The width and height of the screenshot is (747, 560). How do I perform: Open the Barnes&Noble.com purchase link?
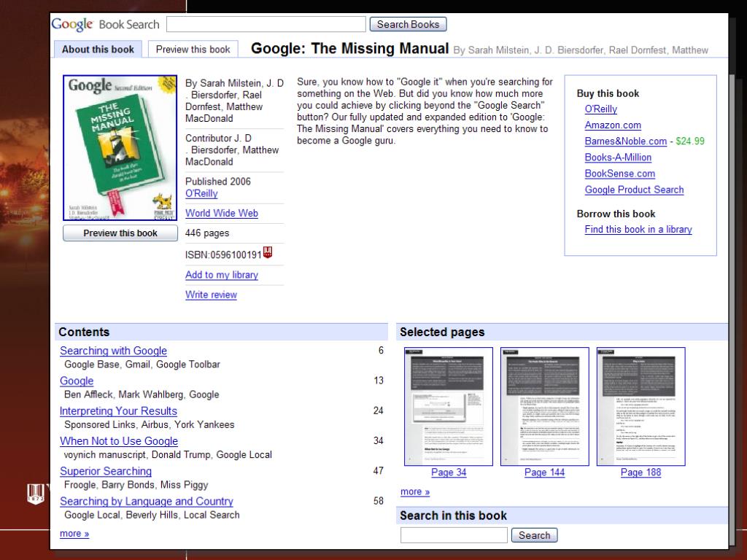625,141
